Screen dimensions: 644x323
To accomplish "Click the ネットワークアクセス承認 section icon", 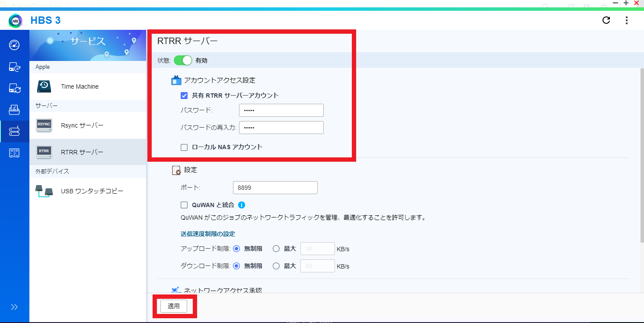I will tap(176, 290).
